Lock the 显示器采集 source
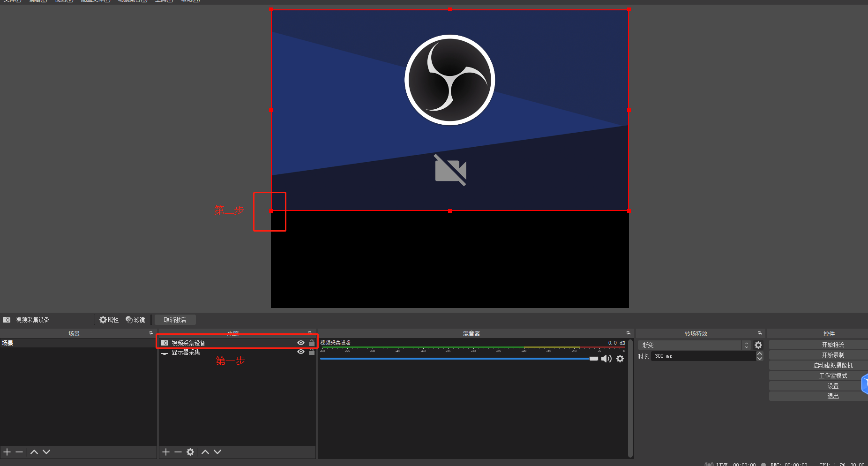Viewport: 868px width, 466px height. pos(312,352)
